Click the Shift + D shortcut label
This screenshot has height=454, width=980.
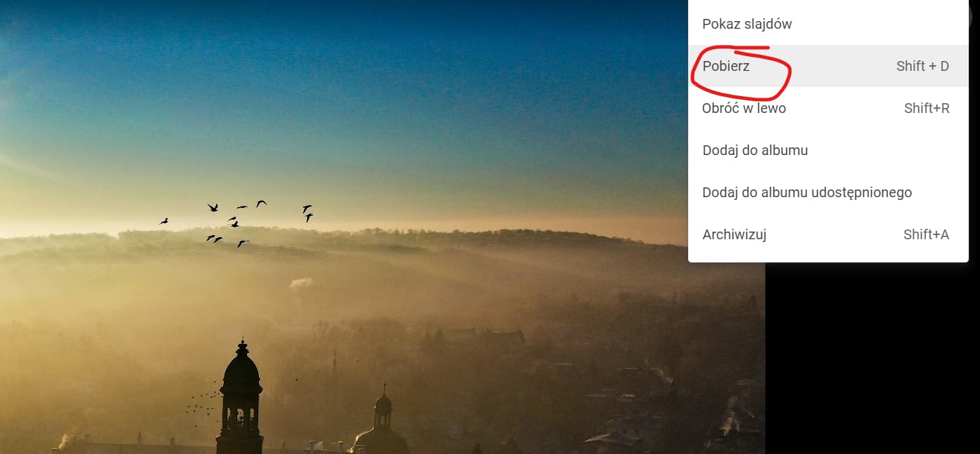pos(922,66)
